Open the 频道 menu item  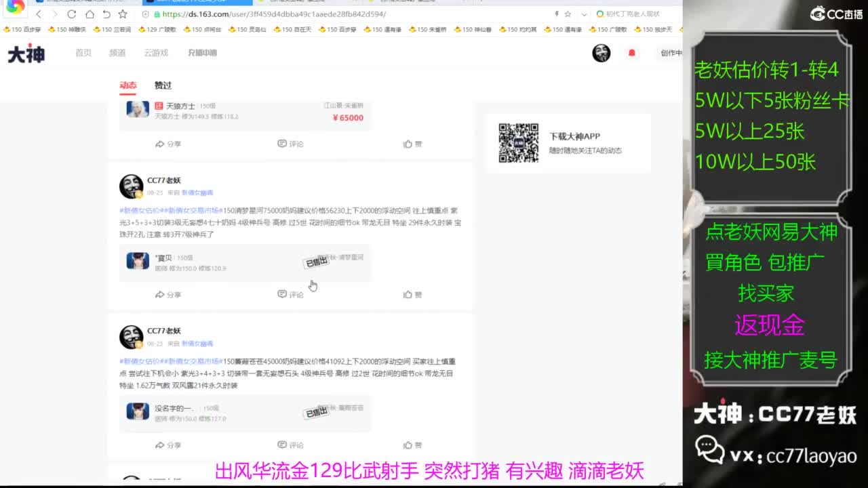(115, 52)
